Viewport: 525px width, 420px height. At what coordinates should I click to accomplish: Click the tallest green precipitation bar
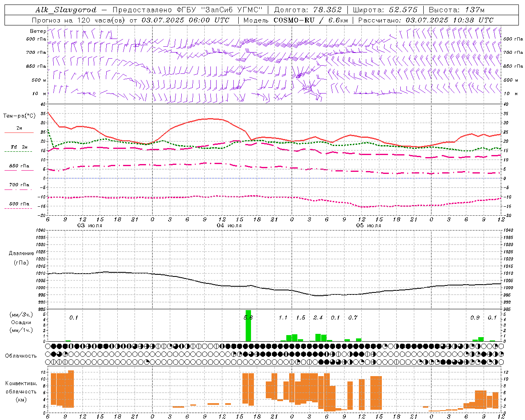[248, 326]
